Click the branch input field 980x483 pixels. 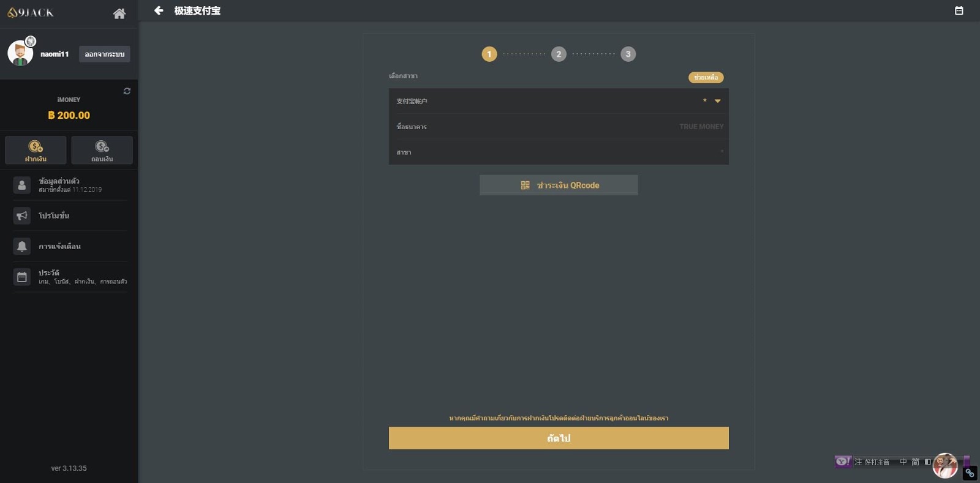click(x=559, y=152)
